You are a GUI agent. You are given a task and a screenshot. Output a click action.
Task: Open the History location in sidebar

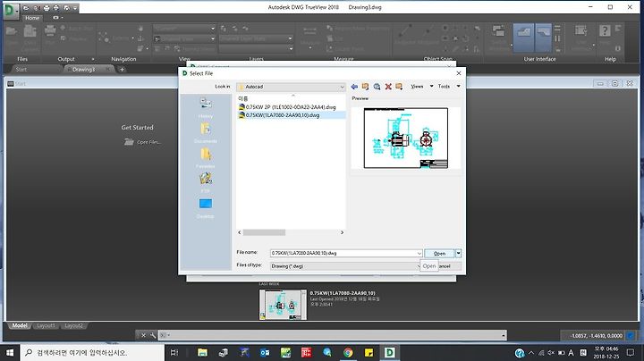point(206,108)
